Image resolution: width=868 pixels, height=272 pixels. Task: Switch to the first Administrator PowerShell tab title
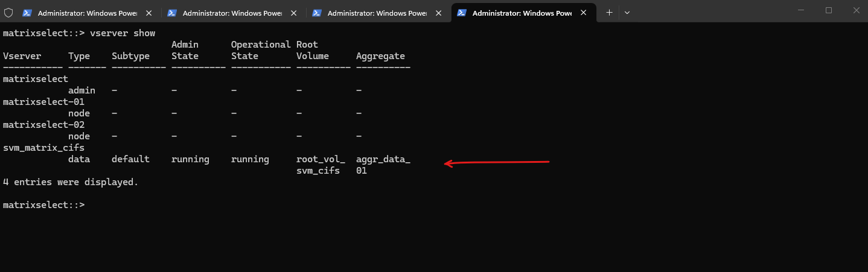pyautogui.click(x=87, y=13)
